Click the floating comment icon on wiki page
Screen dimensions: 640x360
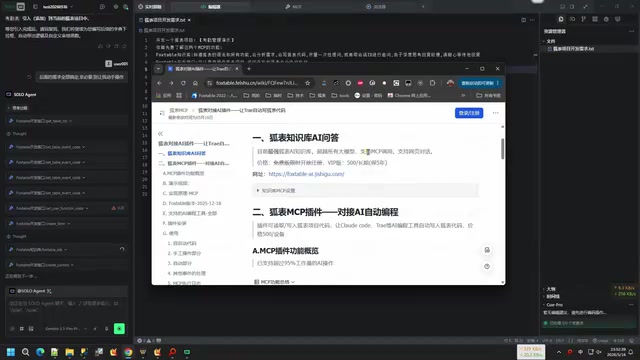(x=487, y=250)
